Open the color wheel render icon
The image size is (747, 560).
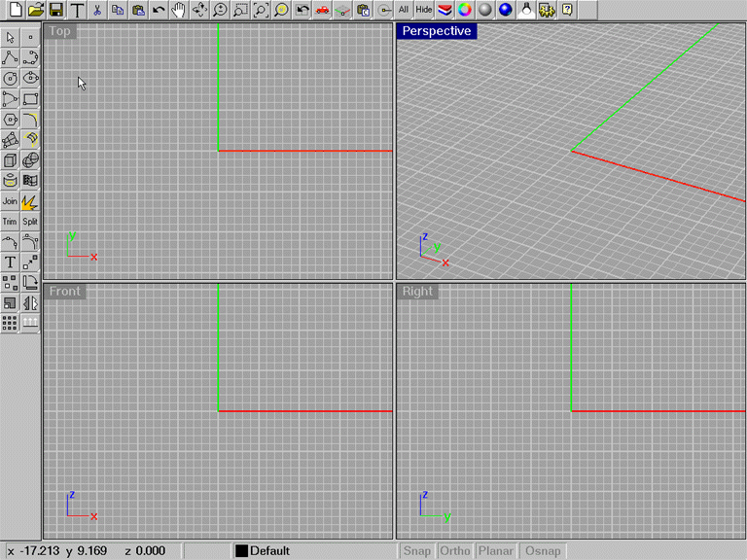(465, 10)
